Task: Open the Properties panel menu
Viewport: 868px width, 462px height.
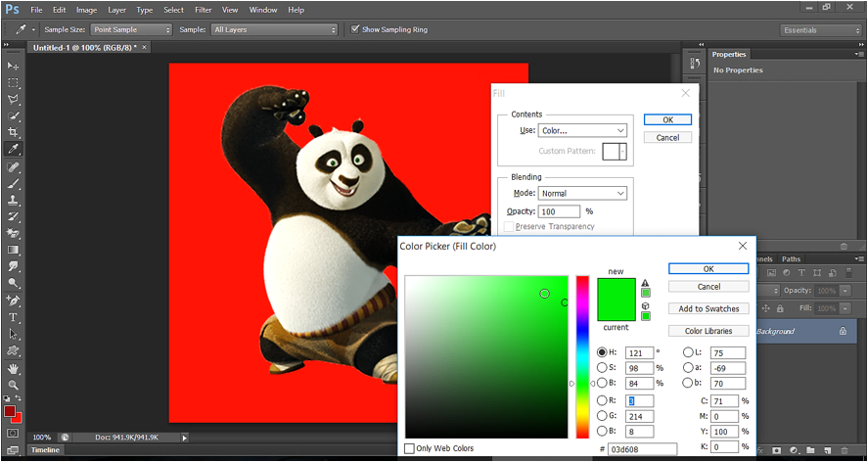Action: tap(858, 54)
